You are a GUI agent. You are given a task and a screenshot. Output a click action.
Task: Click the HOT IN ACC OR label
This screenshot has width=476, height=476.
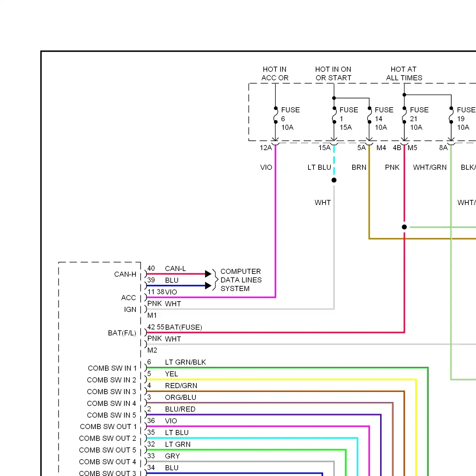[x=275, y=74]
